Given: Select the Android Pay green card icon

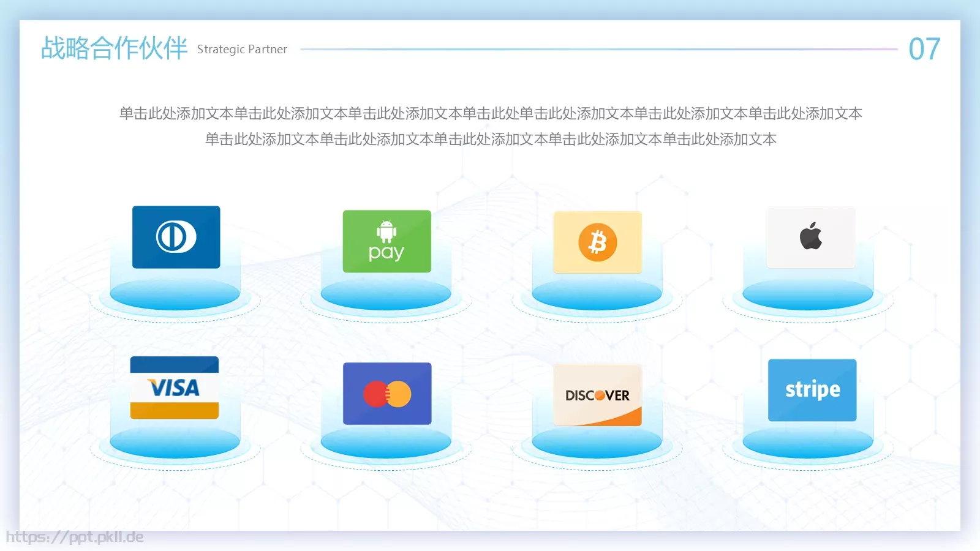Looking at the screenshot, I should pyautogui.click(x=387, y=241).
